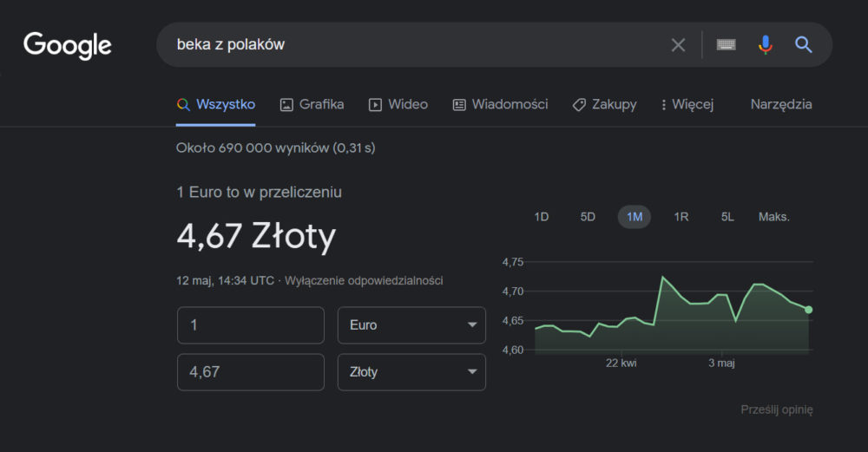Click the results count text Około 690 000
The width and height of the screenshot is (868, 452).
pyautogui.click(x=276, y=148)
